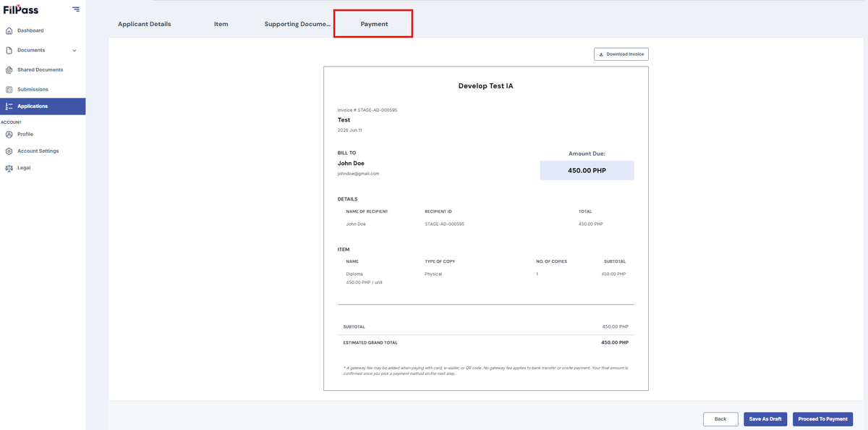Click the Estimated Grand Total amount
The image size is (868, 430).
(x=615, y=342)
